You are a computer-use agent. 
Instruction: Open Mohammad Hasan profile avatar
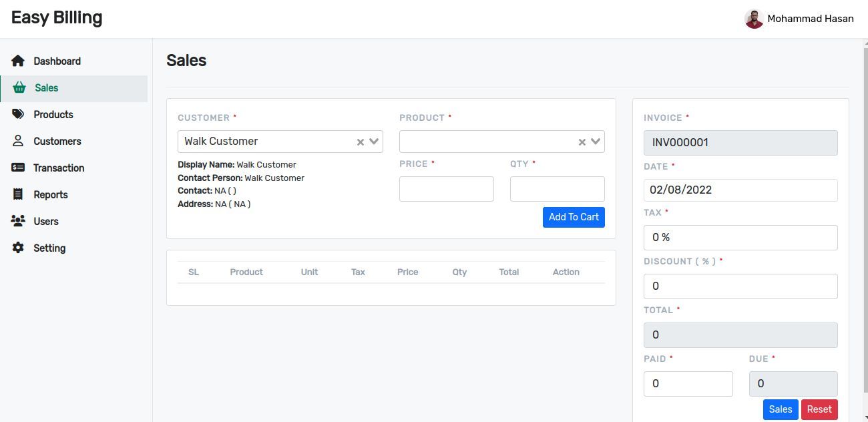coord(754,19)
